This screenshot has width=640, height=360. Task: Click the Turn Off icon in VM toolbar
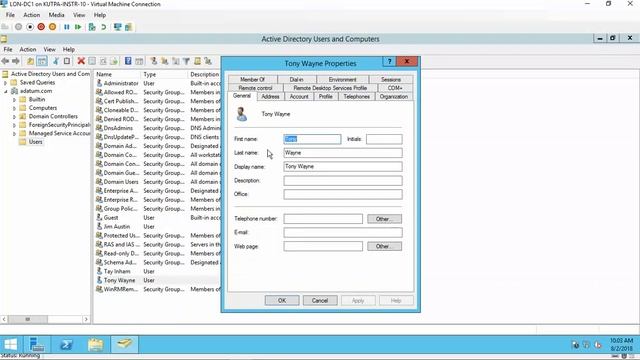tap(30, 27)
